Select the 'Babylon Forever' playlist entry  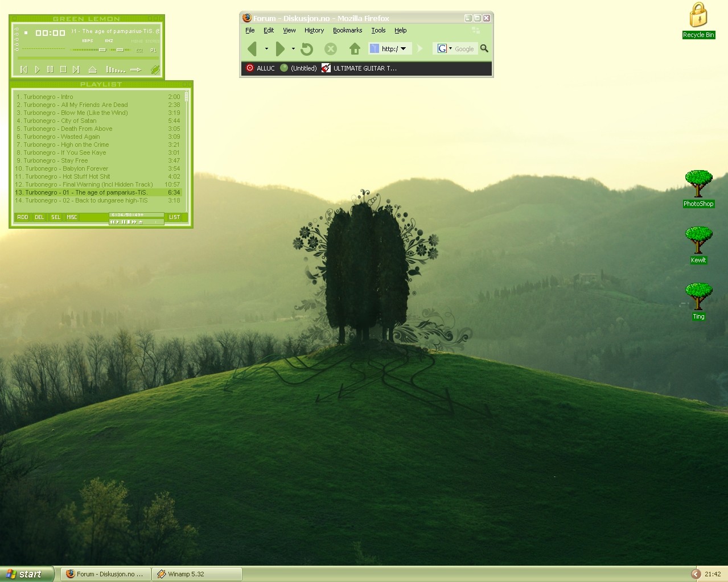[x=98, y=168]
